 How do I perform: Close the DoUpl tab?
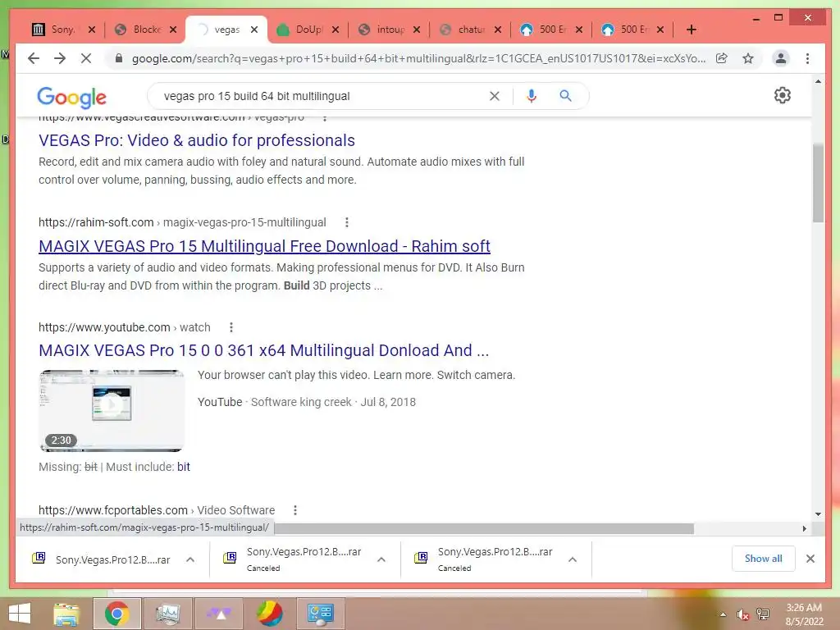(x=336, y=30)
